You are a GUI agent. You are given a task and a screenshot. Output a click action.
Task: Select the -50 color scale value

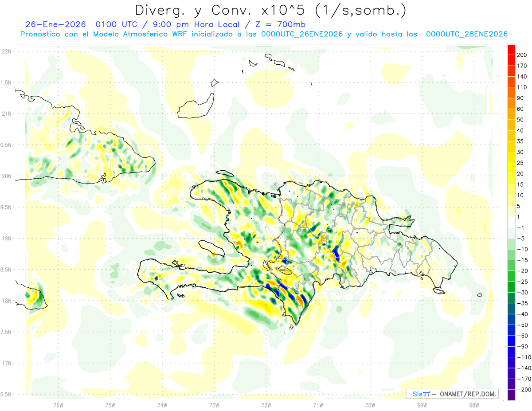[523, 325]
